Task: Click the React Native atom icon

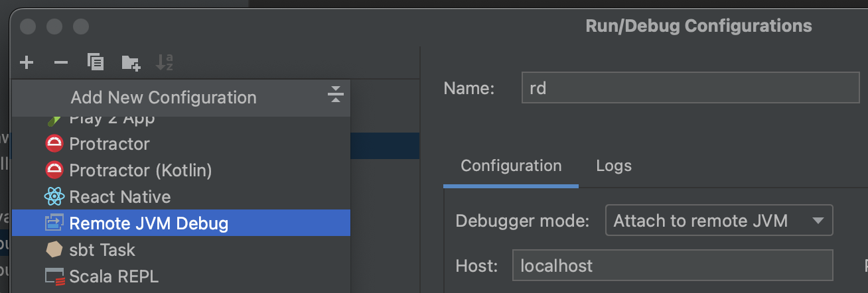Action: (x=54, y=197)
